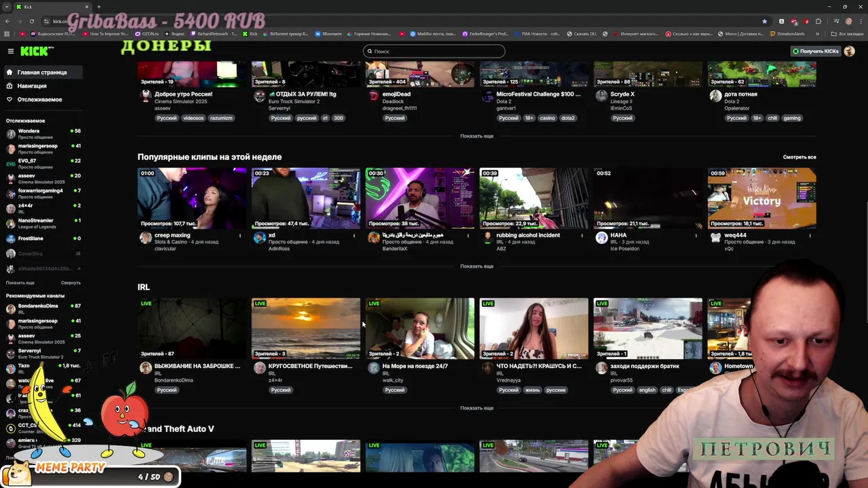Open the options menu for the xd clip
The image size is (868, 488).
click(x=354, y=236)
